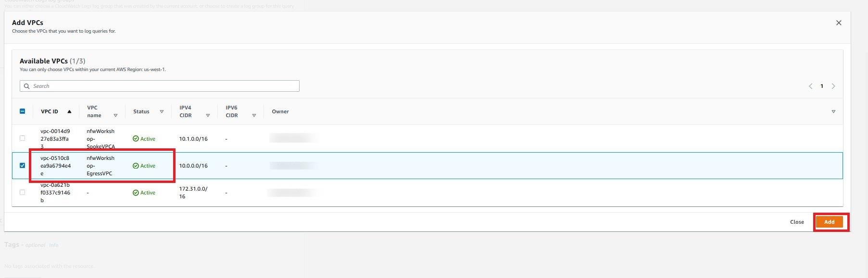Toggle the select-all VPCs header checkbox
Image resolution: width=868 pixels, height=278 pixels.
(x=22, y=111)
